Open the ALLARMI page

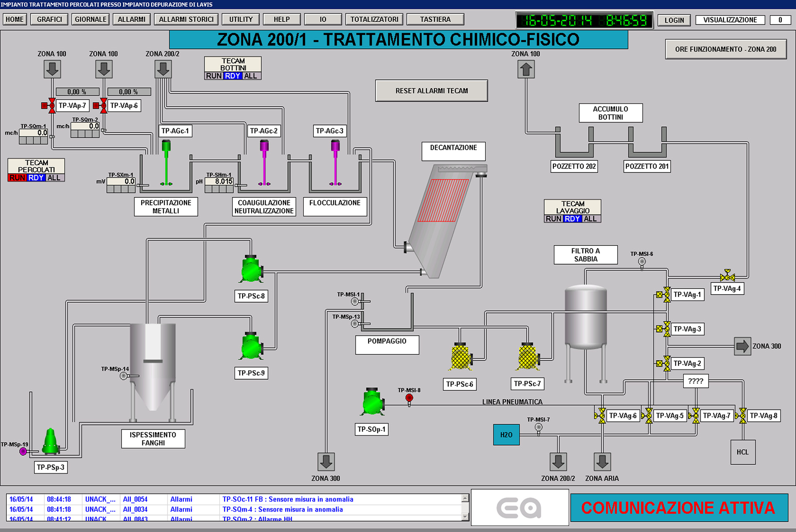point(132,19)
